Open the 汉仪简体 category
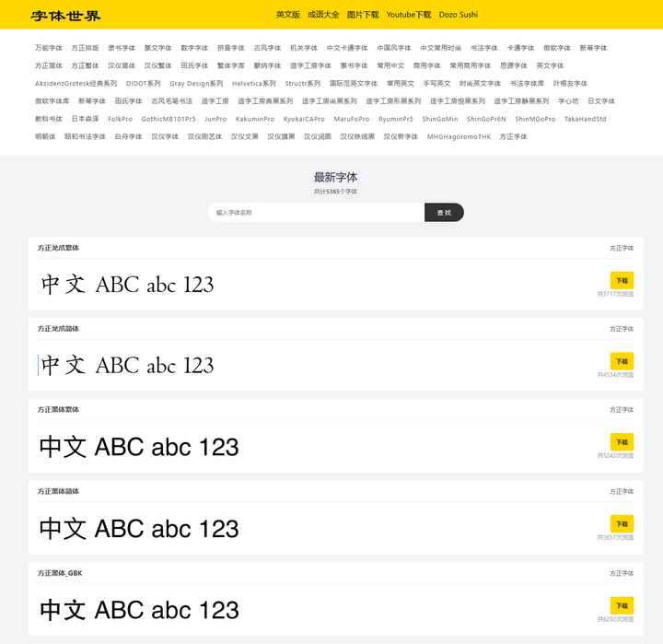Screen dimensions: 663x644 [122, 65]
